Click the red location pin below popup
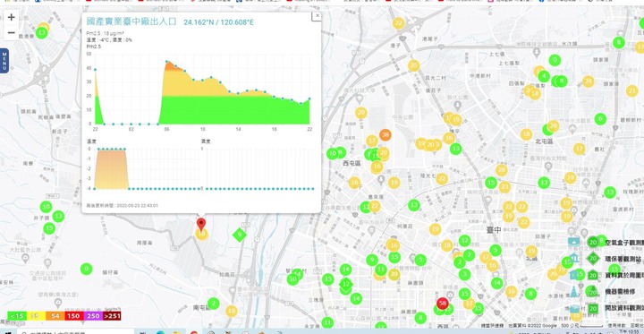644x334 pixels. 201,225
